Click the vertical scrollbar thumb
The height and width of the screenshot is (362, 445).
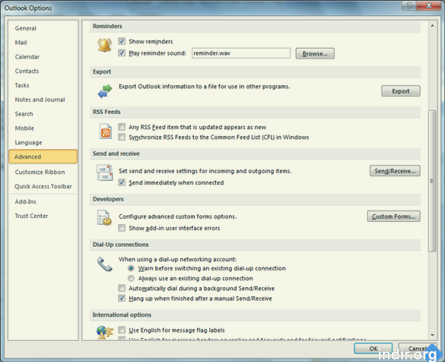click(432, 180)
